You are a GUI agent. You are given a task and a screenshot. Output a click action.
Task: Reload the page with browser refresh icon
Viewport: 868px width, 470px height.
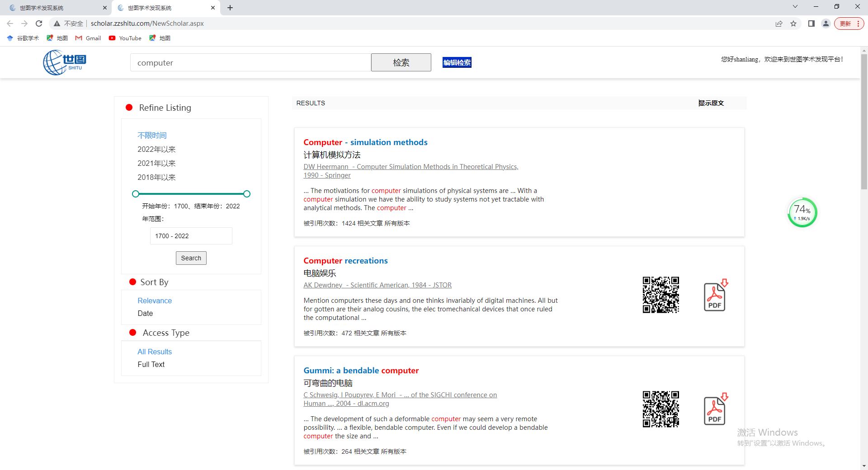tap(39, 23)
